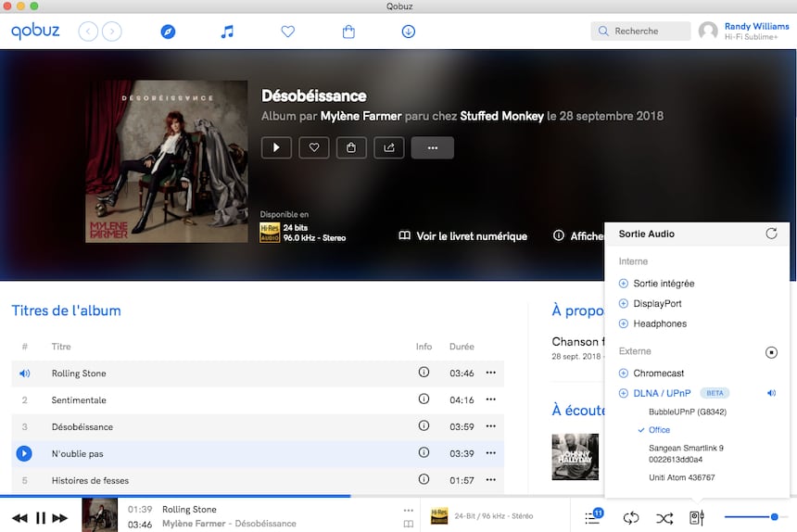Open Favorites heart icon in top bar

287,32
